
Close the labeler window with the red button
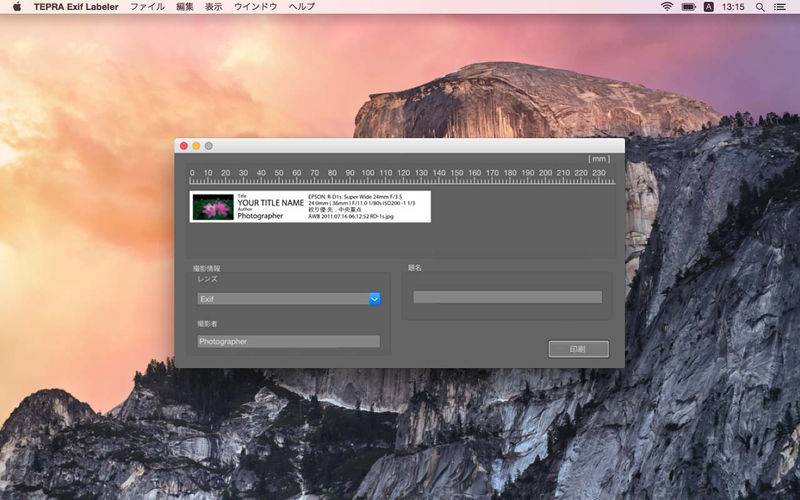pyautogui.click(x=184, y=146)
